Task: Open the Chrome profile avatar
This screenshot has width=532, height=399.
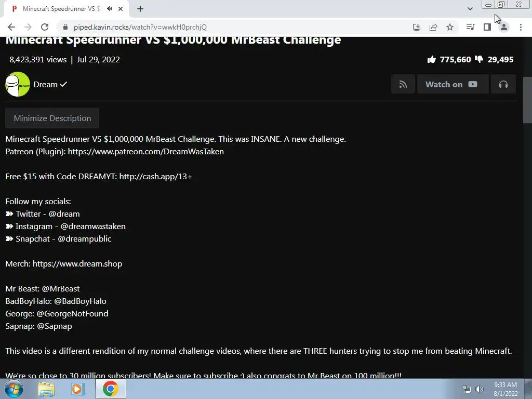Action: (504, 27)
